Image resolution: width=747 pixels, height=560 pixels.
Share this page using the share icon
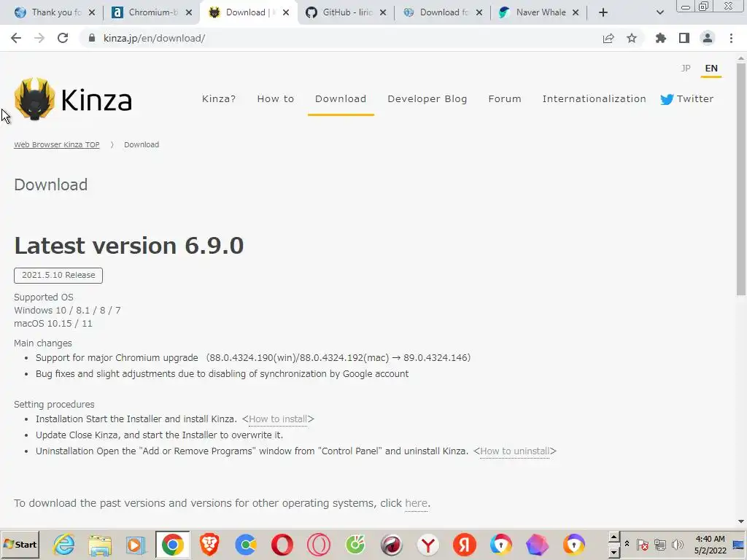pyautogui.click(x=608, y=38)
